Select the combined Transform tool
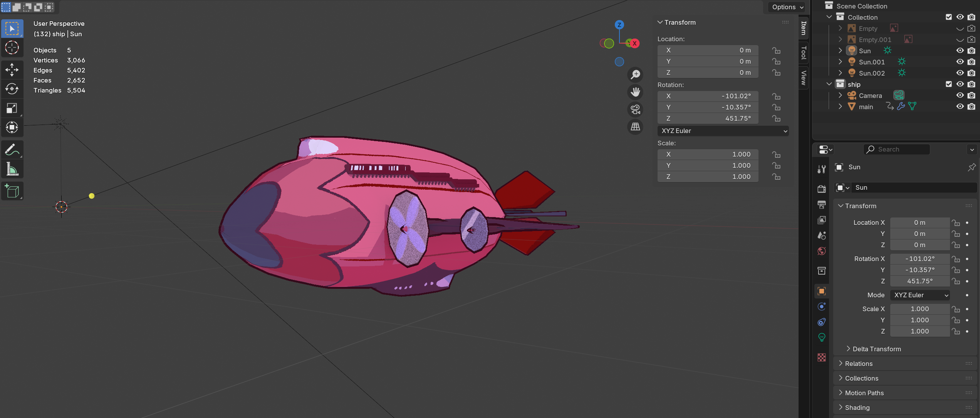Image resolution: width=980 pixels, height=418 pixels. [12, 127]
